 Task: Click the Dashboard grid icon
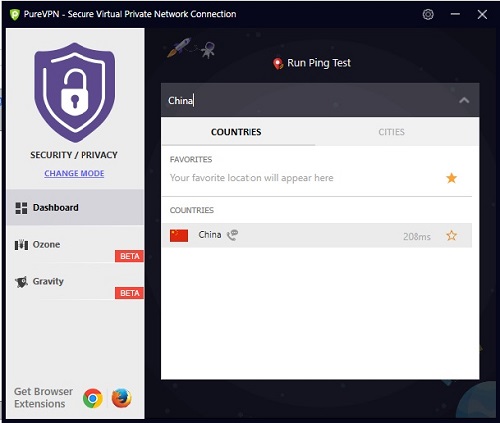pyautogui.click(x=21, y=208)
